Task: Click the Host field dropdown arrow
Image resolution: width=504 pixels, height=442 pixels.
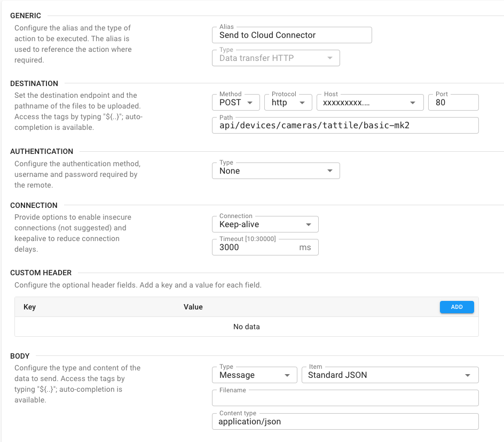Action: point(413,103)
